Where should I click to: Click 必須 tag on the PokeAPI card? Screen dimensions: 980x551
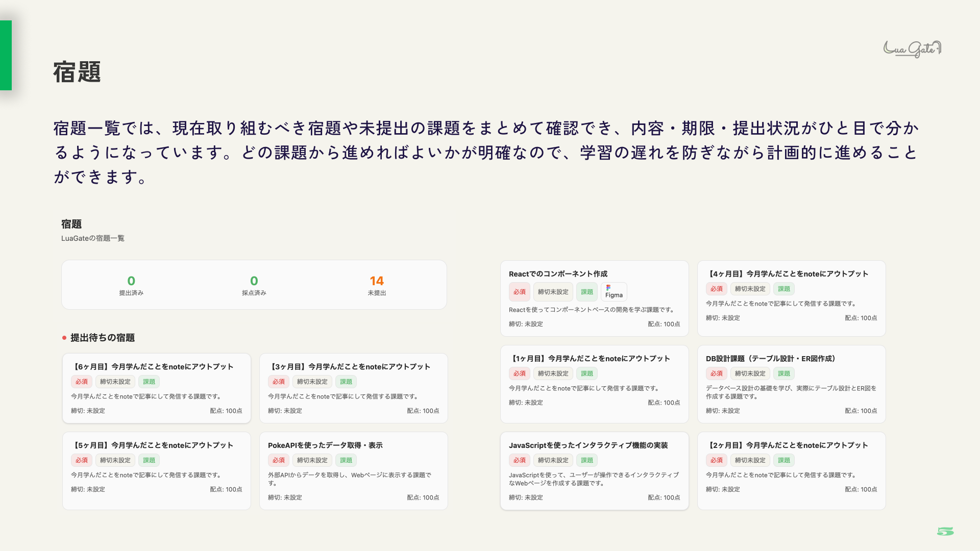pyautogui.click(x=279, y=460)
